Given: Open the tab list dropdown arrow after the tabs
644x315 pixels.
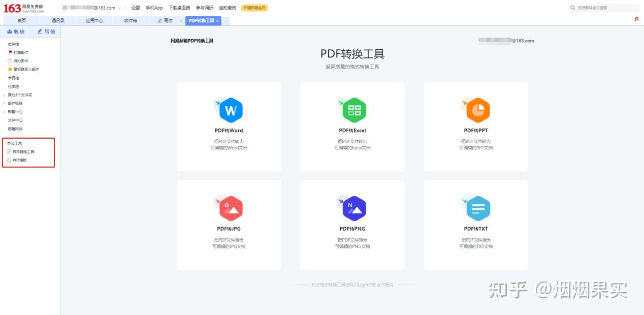Looking at the screenshot, I should (x=226, y=21).
